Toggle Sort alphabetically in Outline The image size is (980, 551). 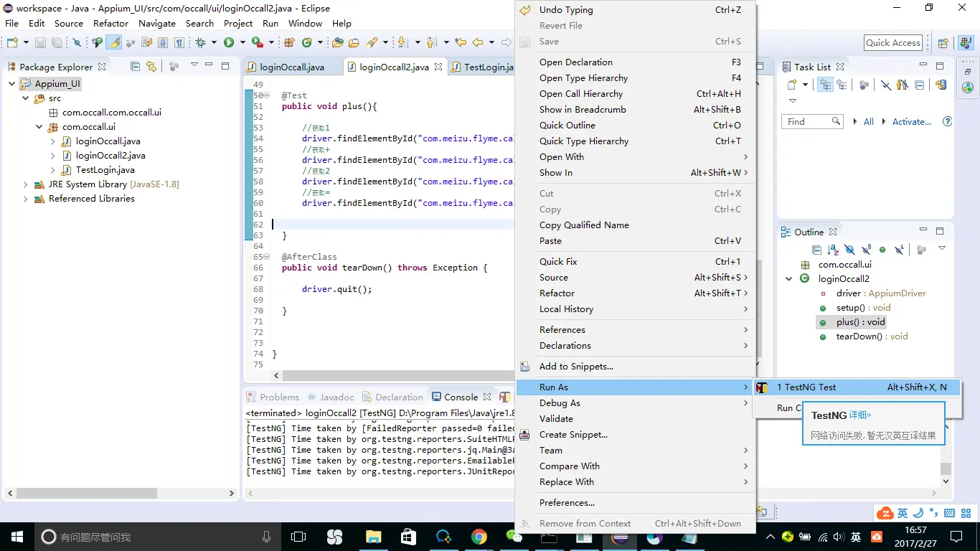pyautogui.click(x=833, y=250)
